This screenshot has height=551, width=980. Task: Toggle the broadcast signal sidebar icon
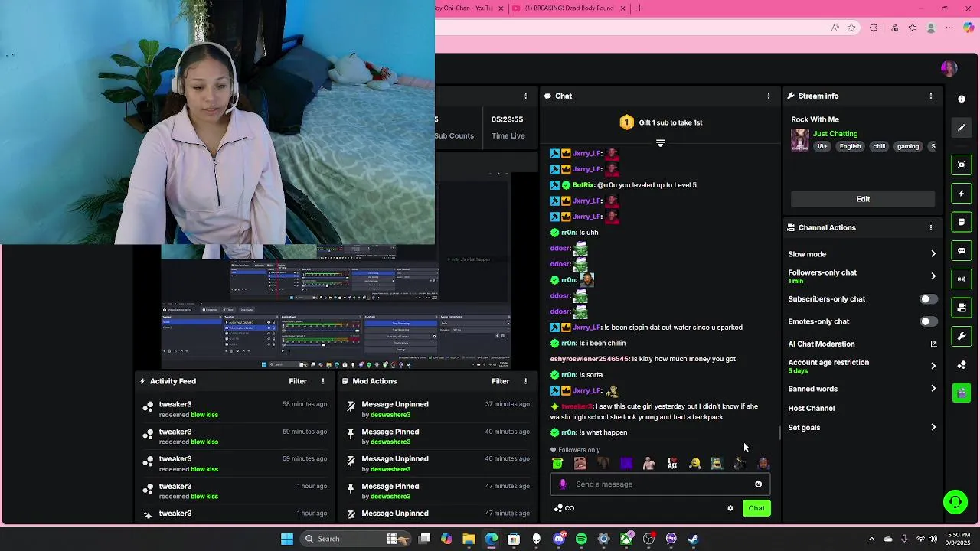(962, 279)
